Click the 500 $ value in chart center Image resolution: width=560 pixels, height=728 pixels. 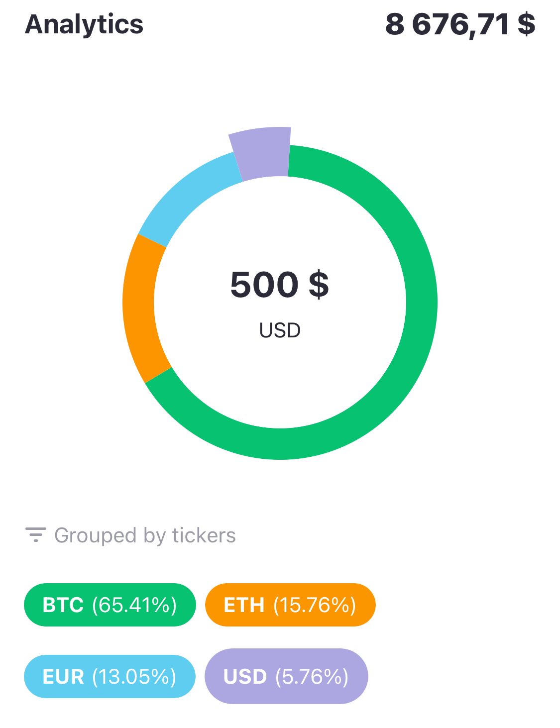[280, 285]
